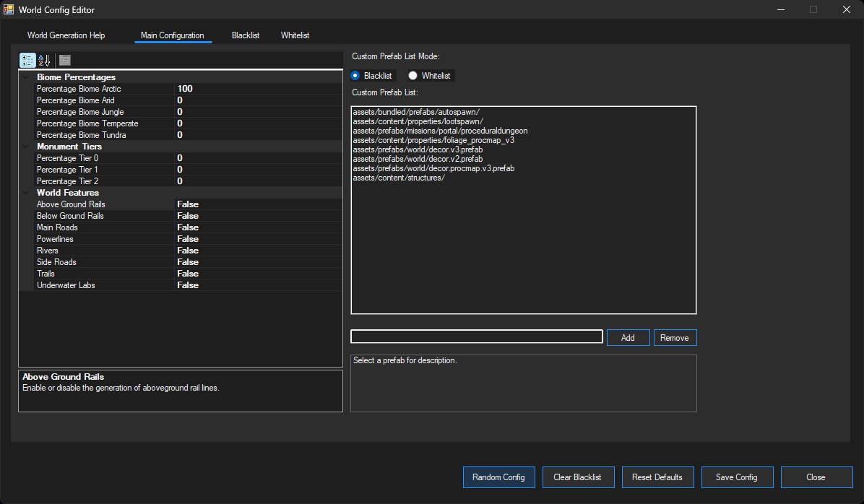Click the Remove button

675,337
